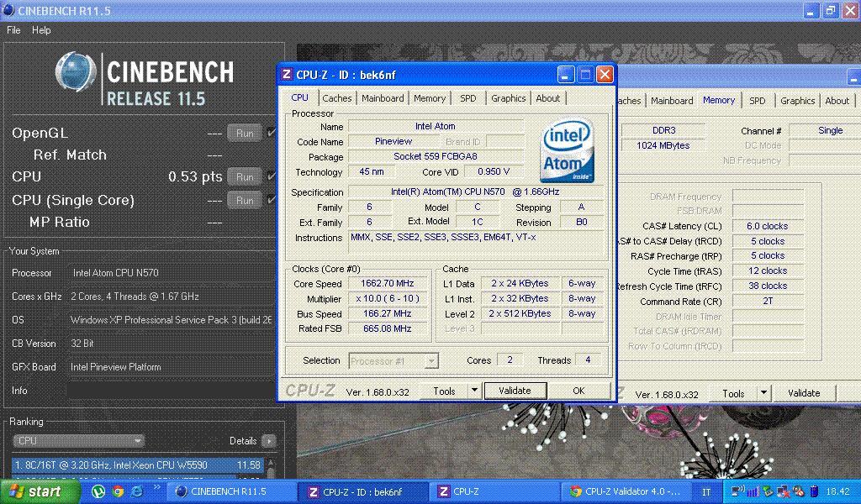Open wireless network tray icon
The width and height of the screenshot is (861, 504).
[x=738, y=491]
